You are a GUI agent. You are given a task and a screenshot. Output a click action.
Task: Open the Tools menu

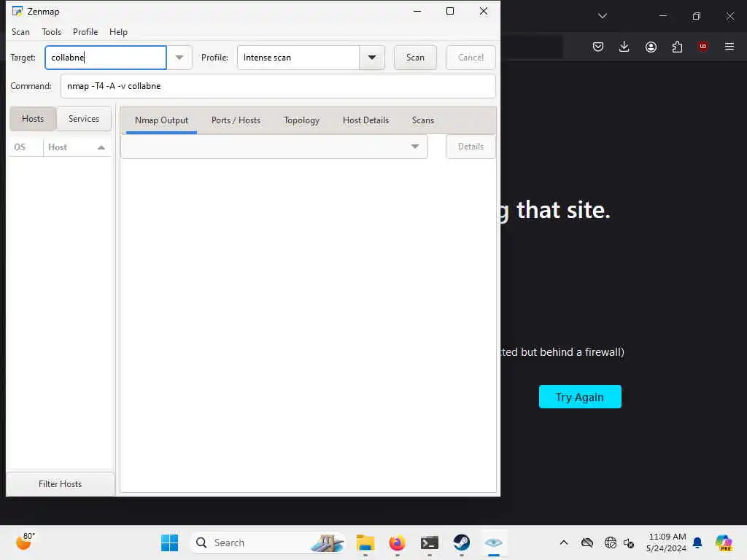[x=52, y=32]
